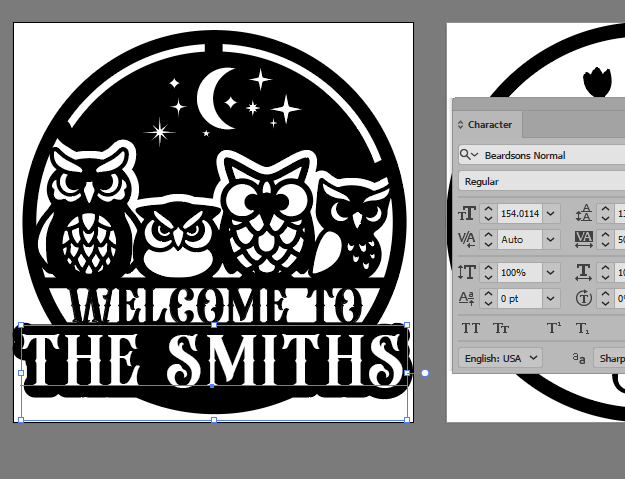Click the vertical scale icon
This screenshot has height=479, width=625.
[467, 272]
